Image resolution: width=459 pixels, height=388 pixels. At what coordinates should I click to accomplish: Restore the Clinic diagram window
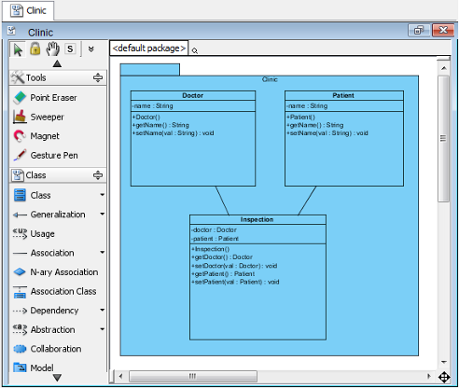[x=418, y=30]
